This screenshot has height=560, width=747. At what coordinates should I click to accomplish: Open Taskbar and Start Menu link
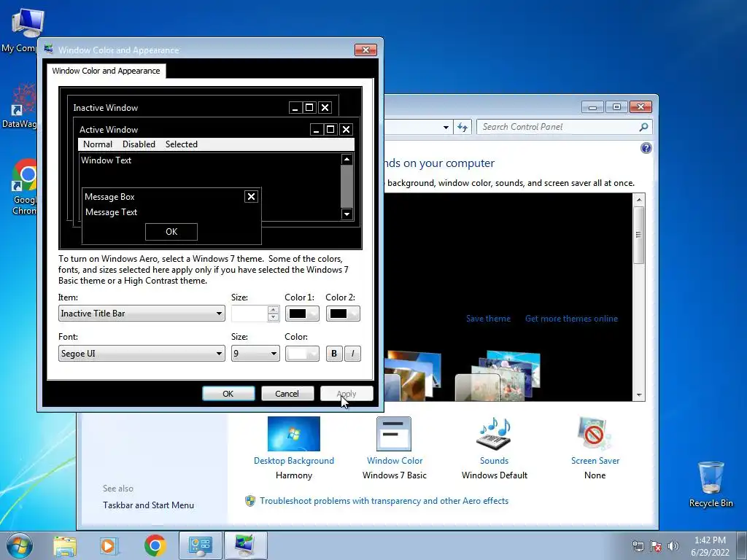148,505
